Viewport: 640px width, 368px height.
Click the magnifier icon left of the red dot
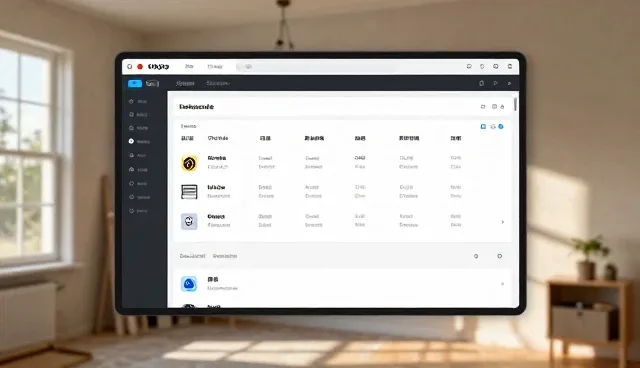tap(129, 67)
